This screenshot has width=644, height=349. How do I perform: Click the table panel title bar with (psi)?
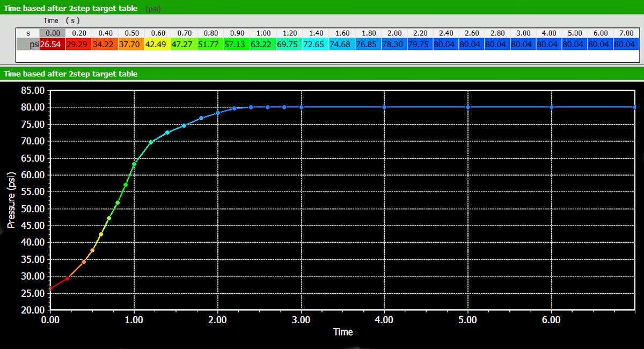(322, 9)
